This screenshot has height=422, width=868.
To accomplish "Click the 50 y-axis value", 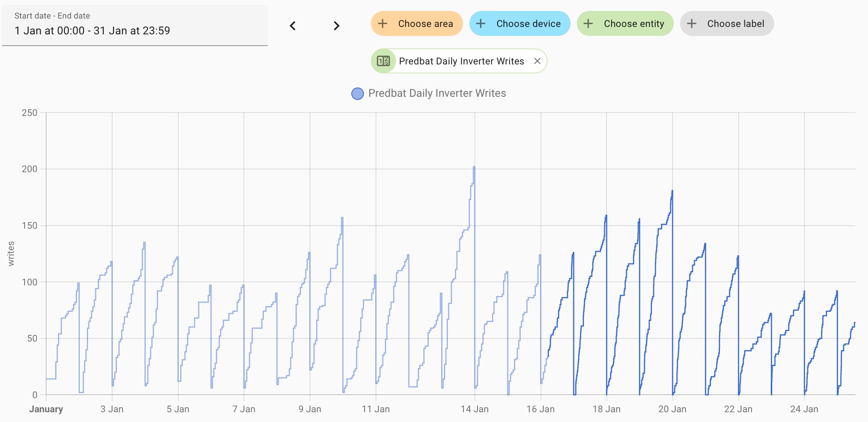I will 32,338.
